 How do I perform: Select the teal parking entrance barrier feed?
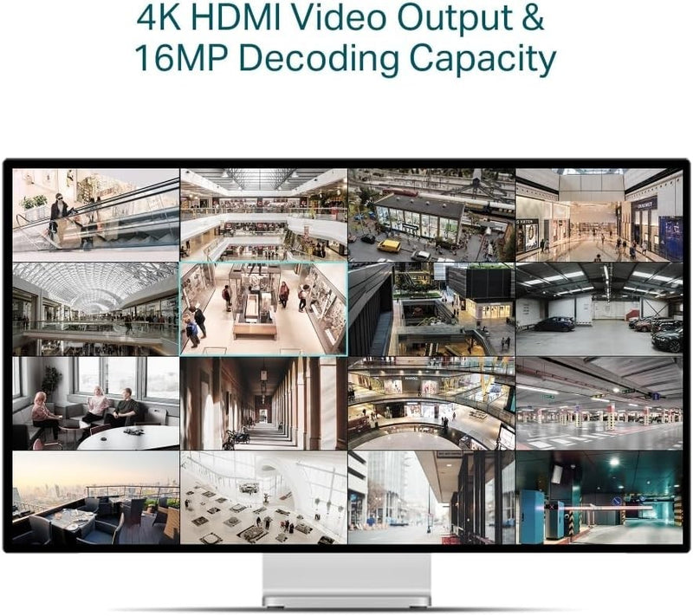(x=599, y=497)
